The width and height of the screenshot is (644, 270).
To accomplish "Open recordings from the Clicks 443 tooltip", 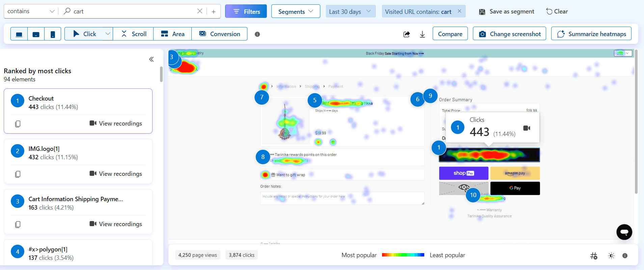I will tap(527, 128).
